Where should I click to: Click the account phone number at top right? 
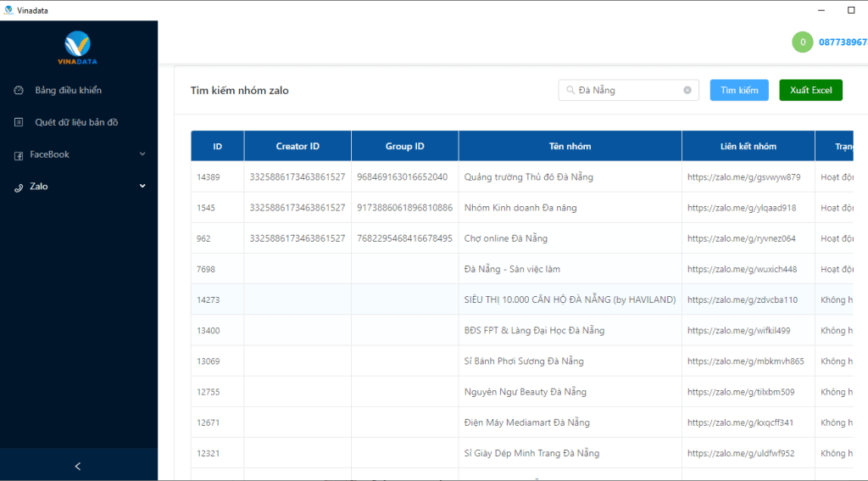click(843, 42)
